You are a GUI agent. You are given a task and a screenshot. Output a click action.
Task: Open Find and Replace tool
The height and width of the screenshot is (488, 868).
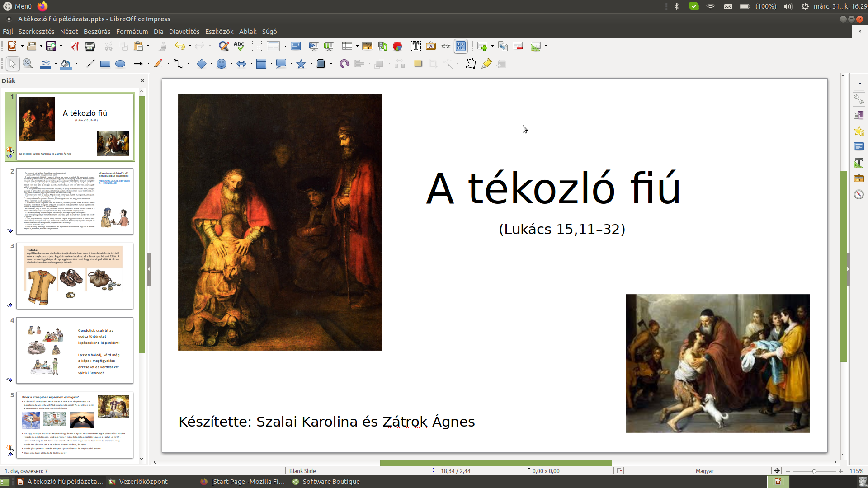pyautogui.click(x=223, y=46)
